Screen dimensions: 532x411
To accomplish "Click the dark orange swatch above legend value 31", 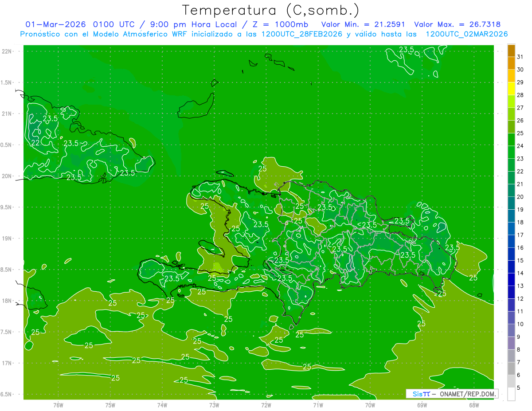I will (511, 51).
